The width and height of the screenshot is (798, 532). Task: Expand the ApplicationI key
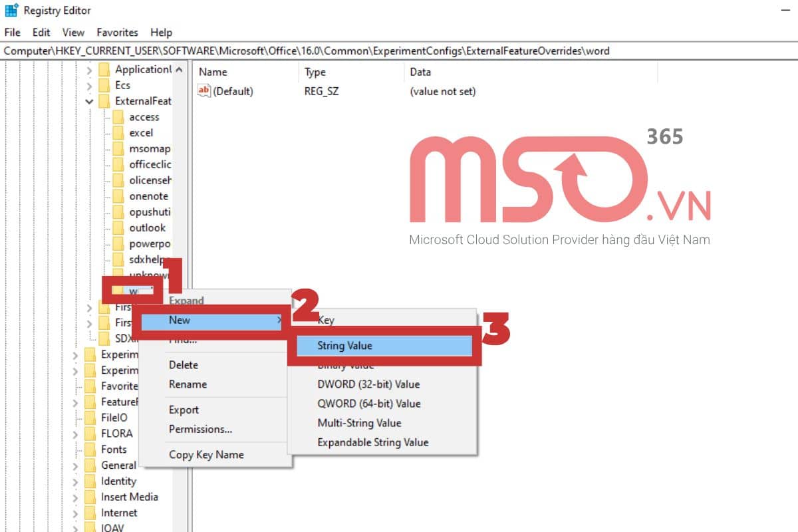[89, 70]
